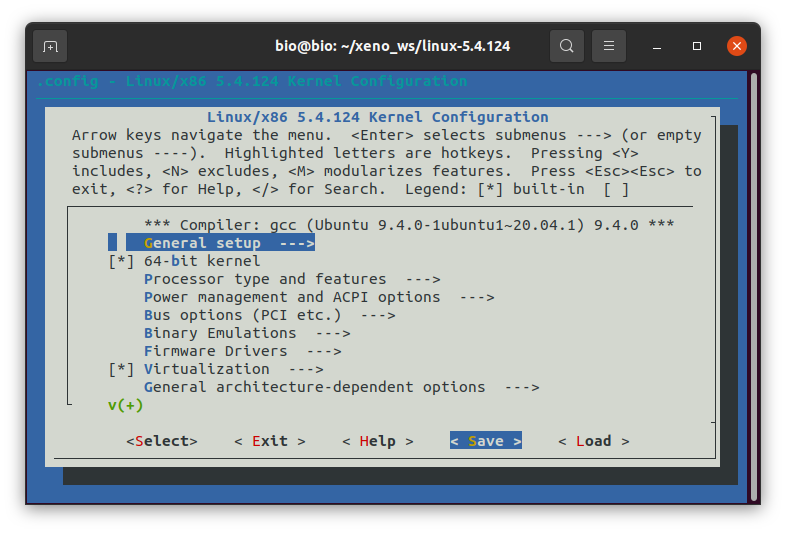Click the Linux/x86 5.4.124 dialog title
The height and width of the screenshot is (533, 786).
point(377,117)
